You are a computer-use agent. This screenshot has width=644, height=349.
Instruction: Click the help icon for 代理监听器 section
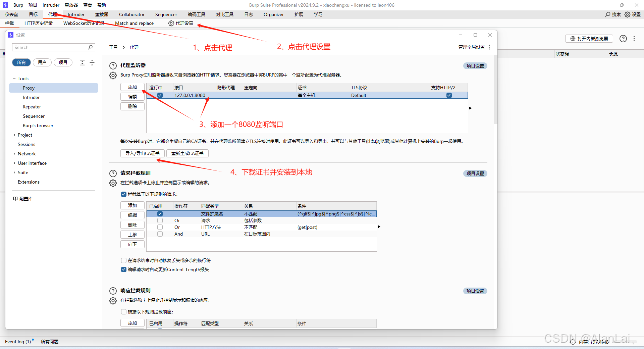[x=113, y=66]
